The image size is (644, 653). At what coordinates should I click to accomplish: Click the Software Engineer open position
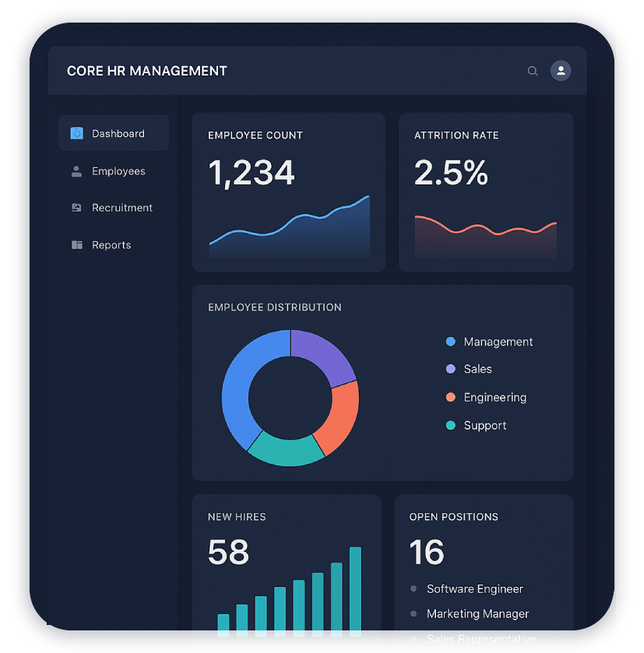click(x=474, y=589)
